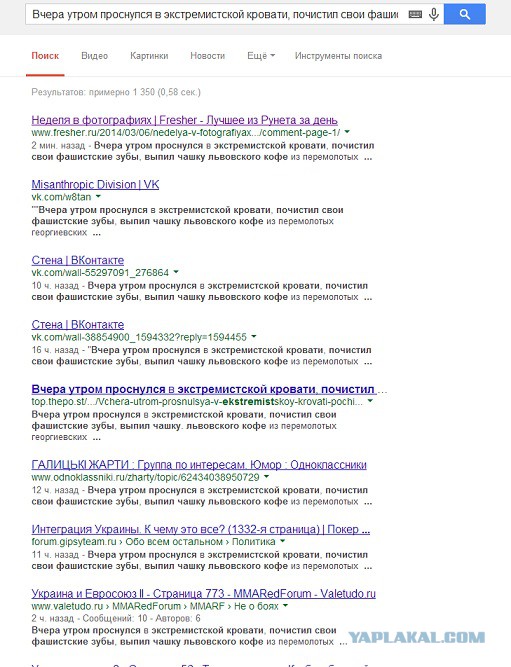
Task: Click the blue search magnifier button
Action: pos(465,14)
